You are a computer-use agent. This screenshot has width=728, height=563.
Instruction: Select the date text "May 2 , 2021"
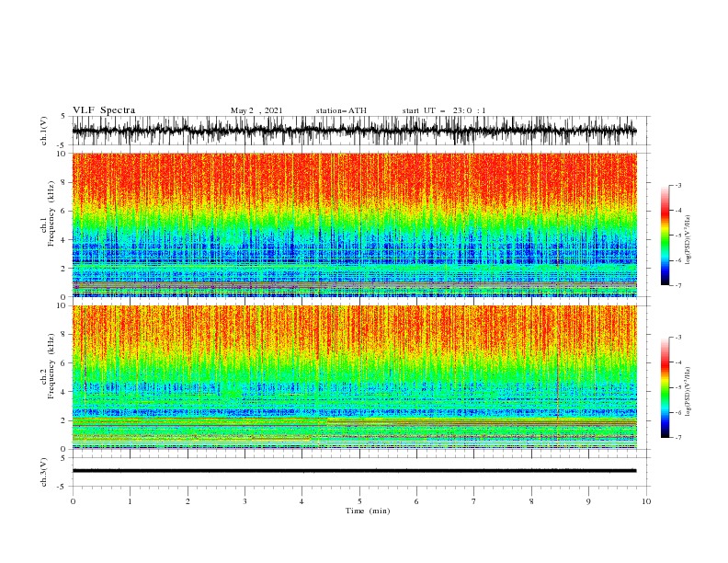pyautogui.click(x=256, y=110)
